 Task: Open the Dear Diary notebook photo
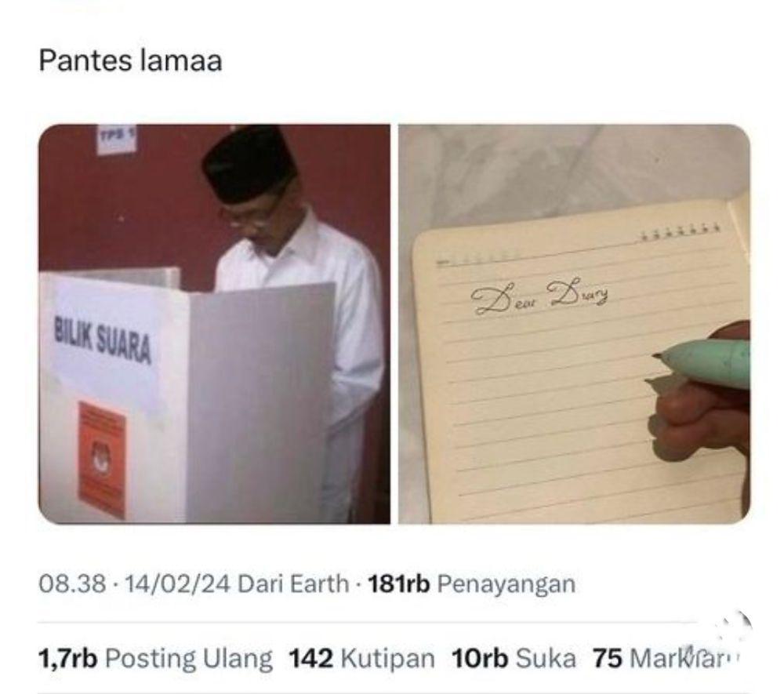pyautogui.click(x=574, y=324)
